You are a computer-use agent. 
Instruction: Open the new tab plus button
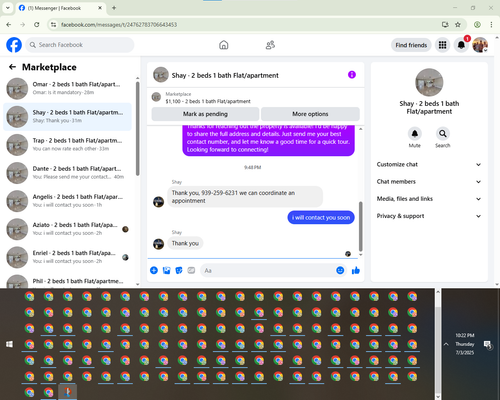[114, 8]
